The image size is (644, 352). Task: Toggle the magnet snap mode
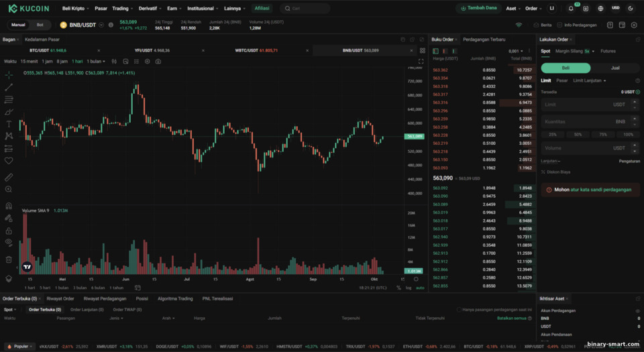point(9,206)
